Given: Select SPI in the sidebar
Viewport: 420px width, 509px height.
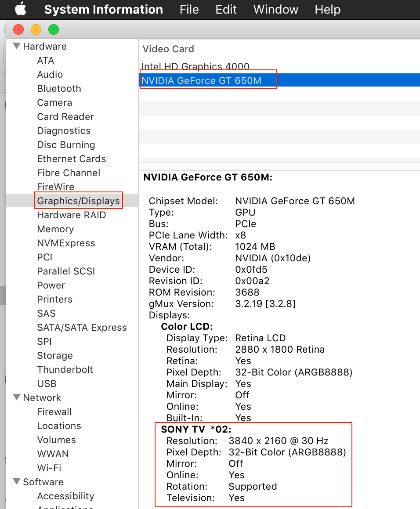Looking at the screenshot, I should (x=44, y=341).
